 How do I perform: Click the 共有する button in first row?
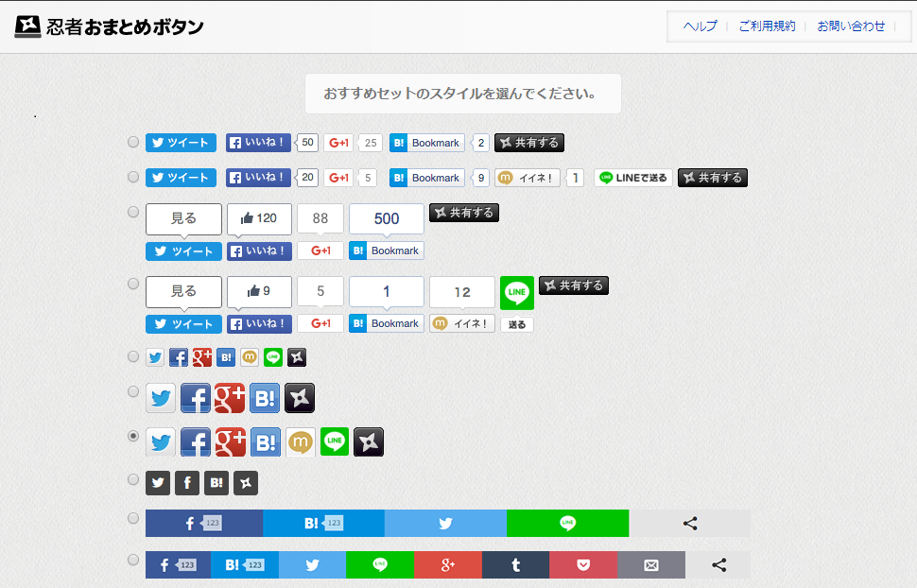[x=529, y=143]
